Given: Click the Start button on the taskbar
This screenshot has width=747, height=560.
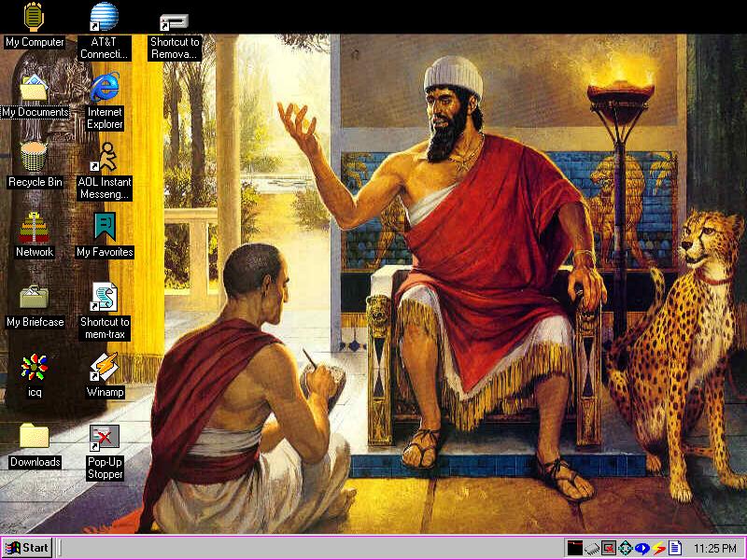Looking at the screenshot, I should [28, 548].
